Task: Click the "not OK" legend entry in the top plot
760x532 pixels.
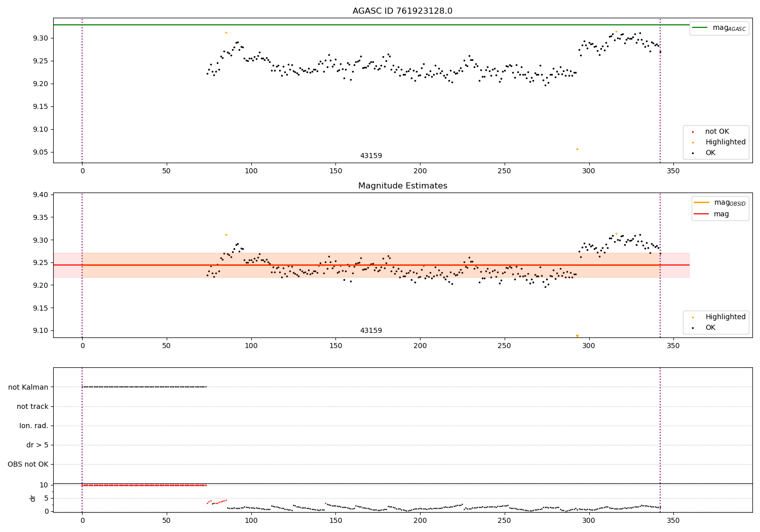Action: [x=717, y=132]
